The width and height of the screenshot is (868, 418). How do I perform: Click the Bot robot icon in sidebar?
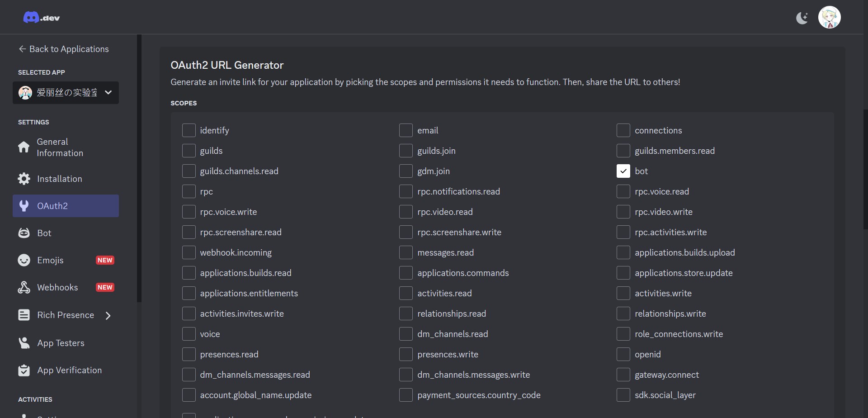pos(24,233)
